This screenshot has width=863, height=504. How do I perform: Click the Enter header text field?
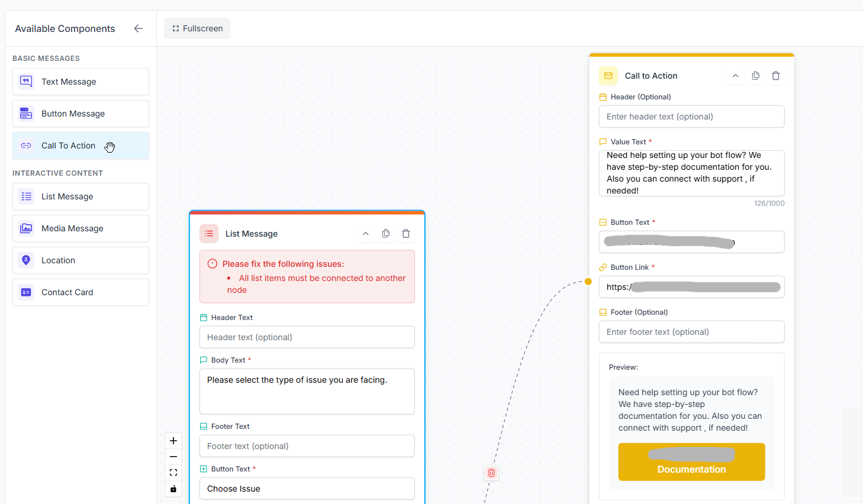tap(691, 117)
